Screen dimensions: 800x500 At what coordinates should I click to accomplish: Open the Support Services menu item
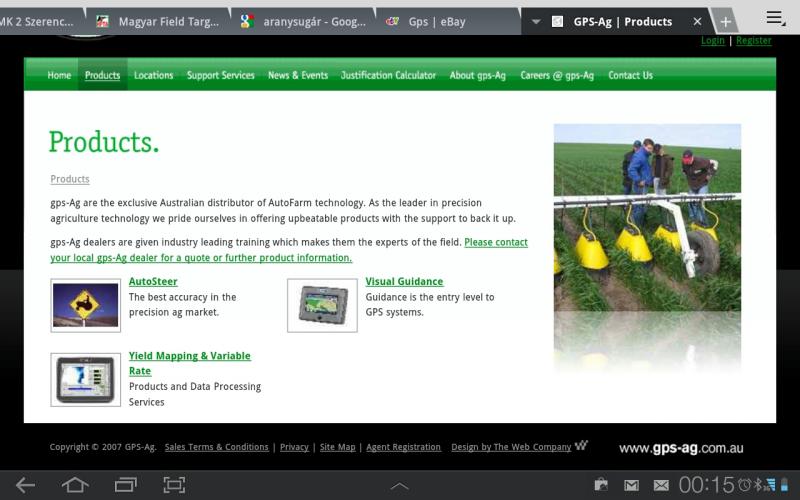tap(220, 75)
